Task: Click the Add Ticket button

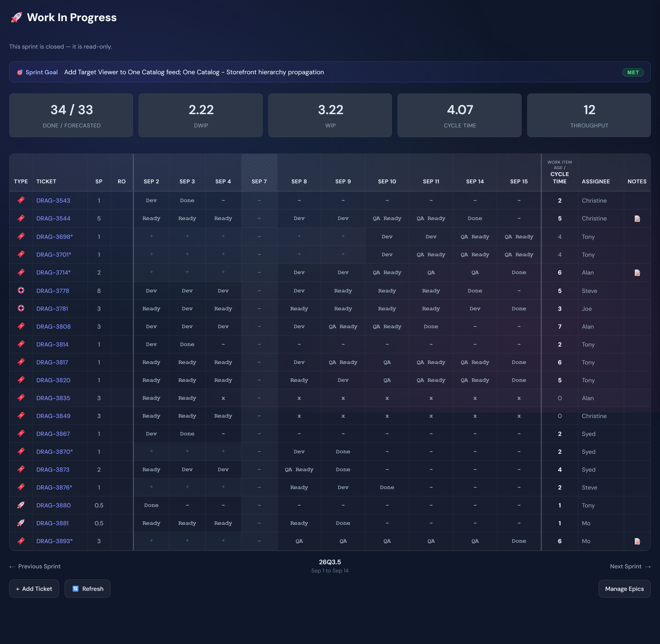Action: [34, 589]
